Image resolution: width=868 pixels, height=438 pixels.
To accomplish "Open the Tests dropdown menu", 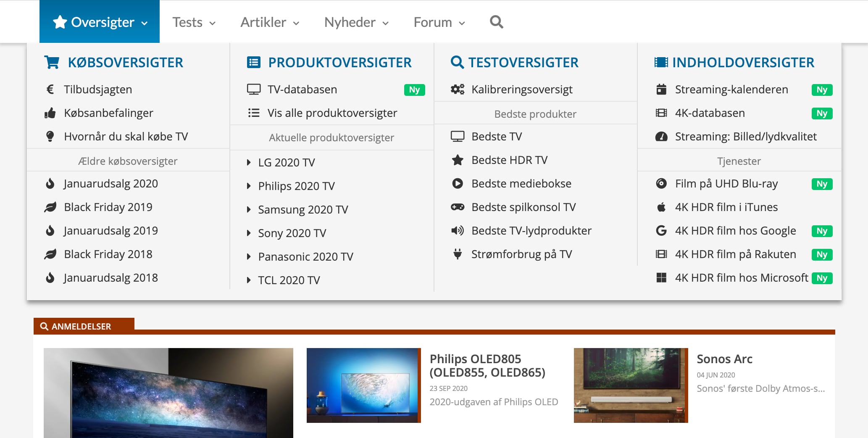I will pyautogui.click(x=194, y=22).
